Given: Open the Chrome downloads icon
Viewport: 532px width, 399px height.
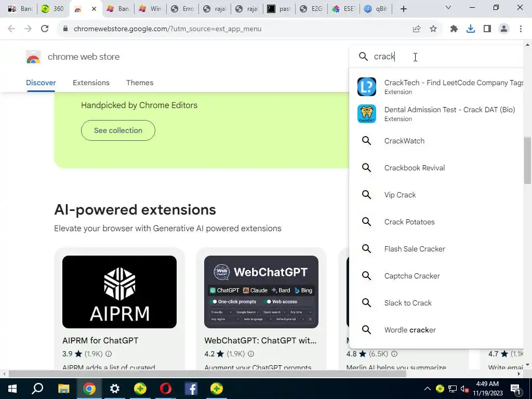Looking at the screenshot, I should pyautogui.click(x=471, y=29).
